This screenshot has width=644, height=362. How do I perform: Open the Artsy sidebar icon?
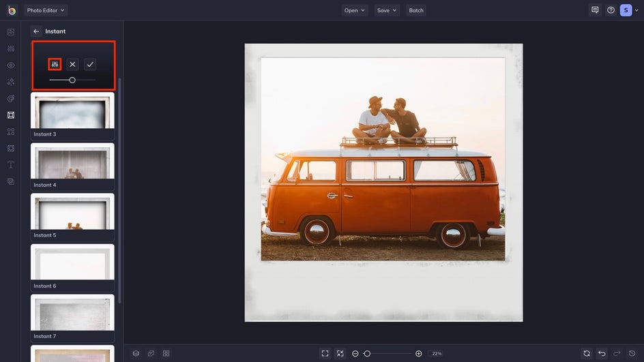[x=11, y=98]
